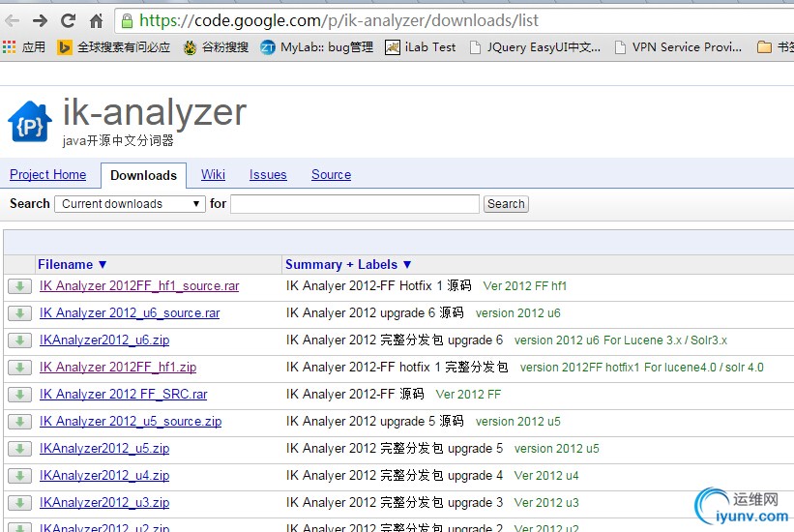Click summary 'IK Analyer 2012-FF Hotfix 1 源码'
The height and width of the screenshot is (532, 794).
(x=379, y=285)
